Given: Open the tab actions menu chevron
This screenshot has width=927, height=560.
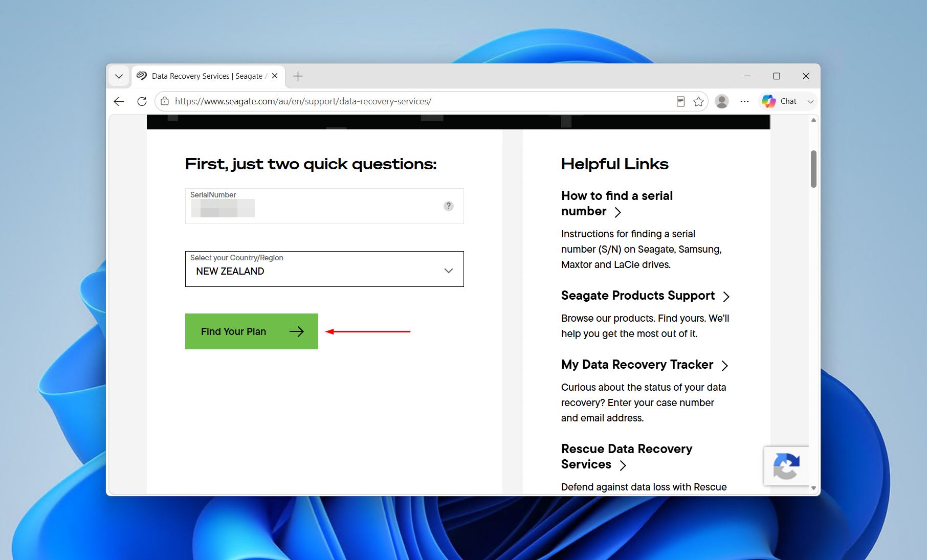Looking at the screenshot, I should click(x=119, y=76).
